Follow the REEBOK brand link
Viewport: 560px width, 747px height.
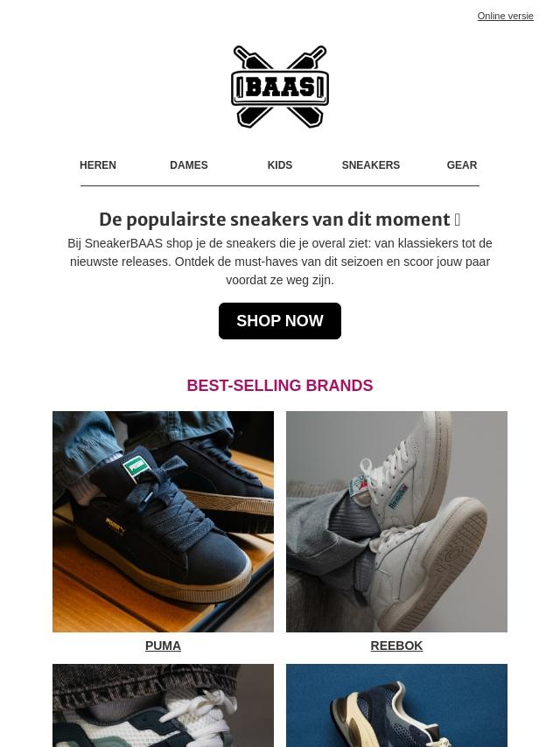(396, 646)
